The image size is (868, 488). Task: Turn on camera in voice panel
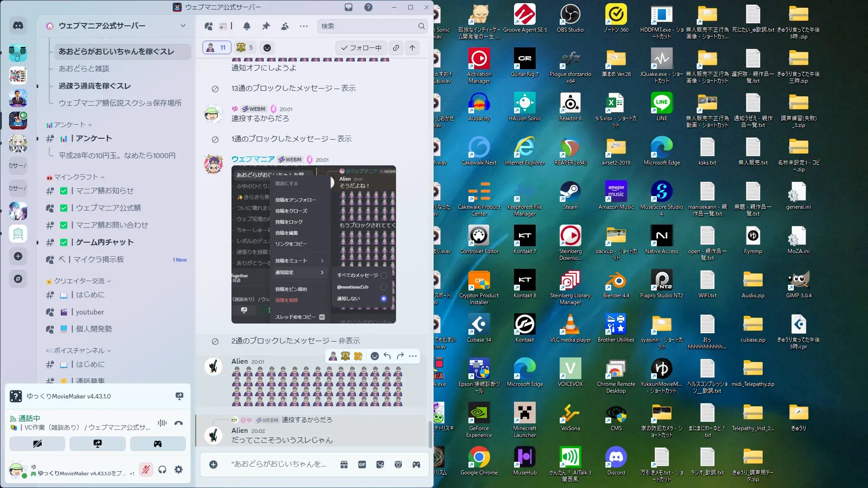click(37, 444)
